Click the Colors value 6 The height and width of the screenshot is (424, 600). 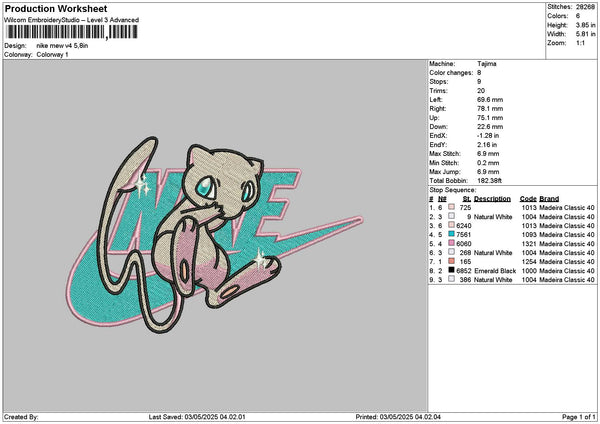[x=578, y=16]
